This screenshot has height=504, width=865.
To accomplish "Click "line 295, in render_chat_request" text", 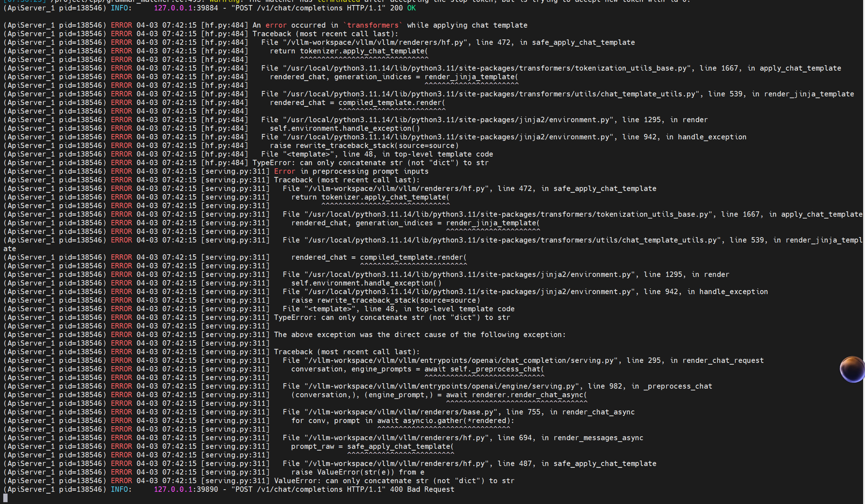I will click(695, 361).
